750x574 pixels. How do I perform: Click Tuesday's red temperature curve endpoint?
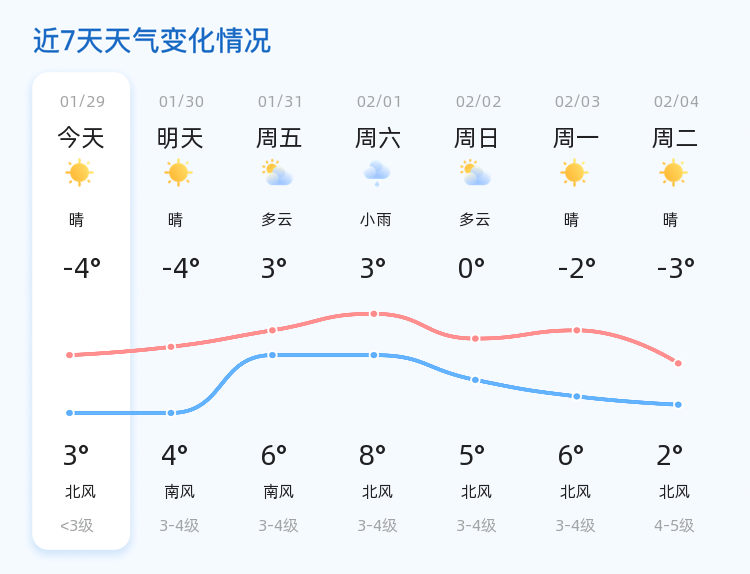[x=678, y=363]
